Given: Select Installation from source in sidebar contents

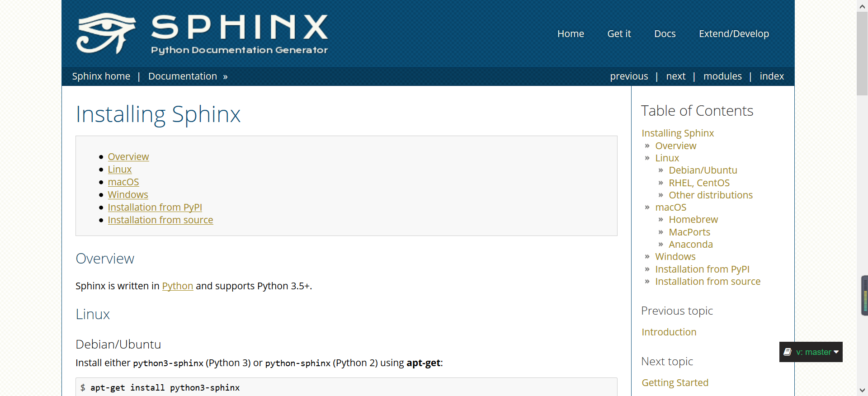Looking at the screenshot, I should point(708,282).
